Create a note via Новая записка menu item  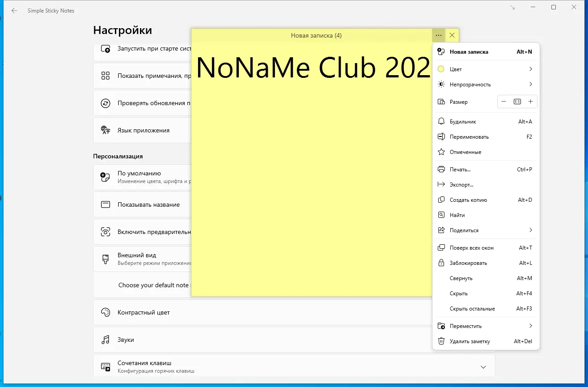(x=486, y=52)
